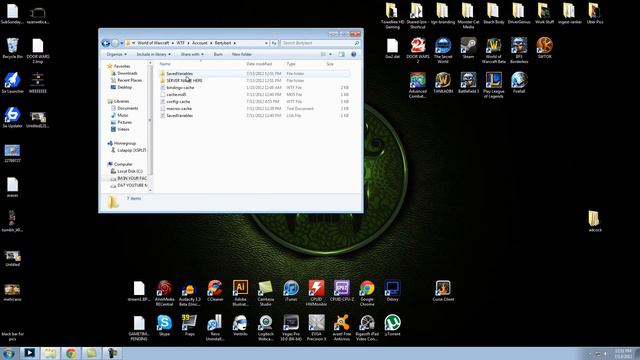
Task: Open the Organize dropdown menu
Action: (116, 54)
